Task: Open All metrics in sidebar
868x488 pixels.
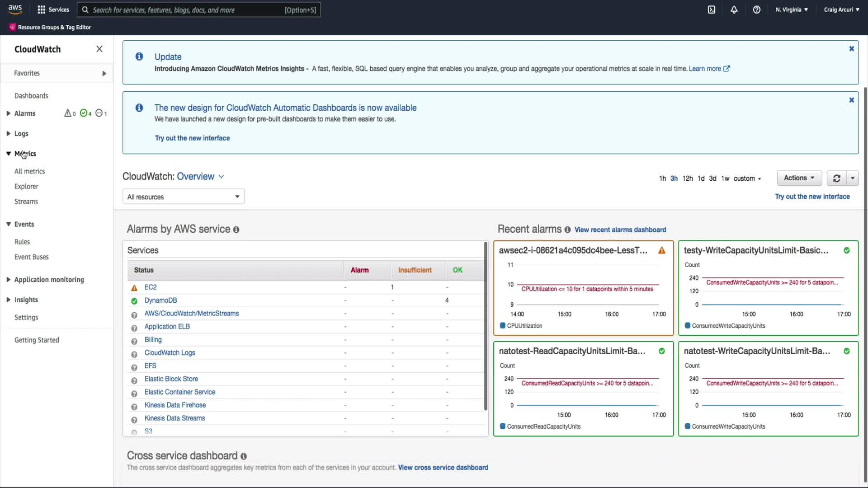Action: [x=29, y=171]
